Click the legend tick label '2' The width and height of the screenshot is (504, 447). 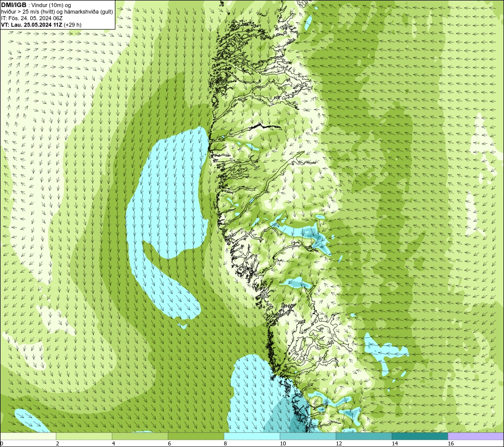pyautogui.click(x=57, y=443)
